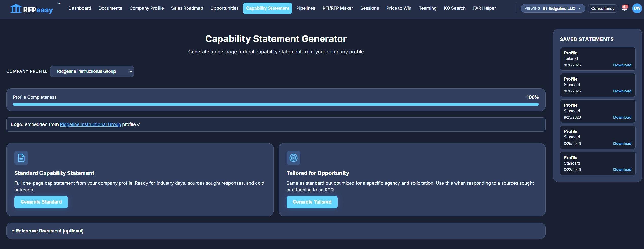Switch to the Price to Win tab

coord(399,8)
